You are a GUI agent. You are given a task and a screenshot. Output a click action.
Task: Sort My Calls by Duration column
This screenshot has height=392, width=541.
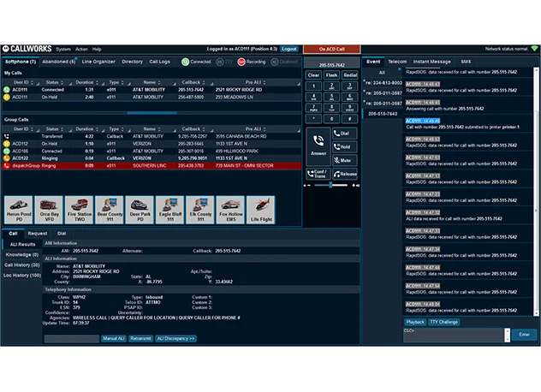tap(84, 82)
